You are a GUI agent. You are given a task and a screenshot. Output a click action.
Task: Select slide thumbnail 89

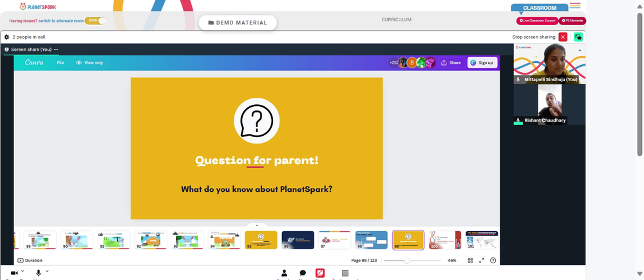[40, 239]
